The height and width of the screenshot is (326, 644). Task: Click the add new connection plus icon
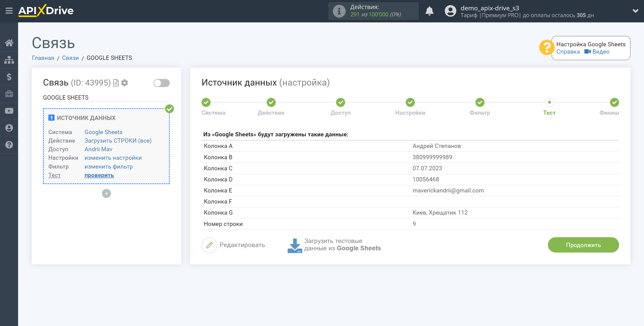[106, 193]
